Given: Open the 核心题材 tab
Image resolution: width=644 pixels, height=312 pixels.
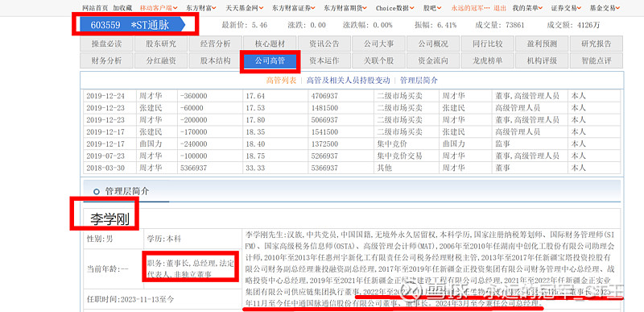Looking at the screenshot, I should [270, 44].
